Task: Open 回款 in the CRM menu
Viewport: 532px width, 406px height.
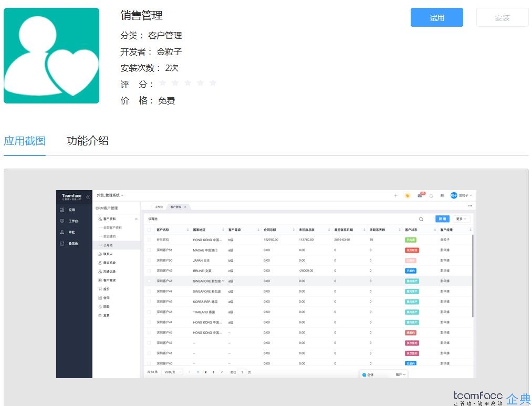Action: (x=104, y=307)
